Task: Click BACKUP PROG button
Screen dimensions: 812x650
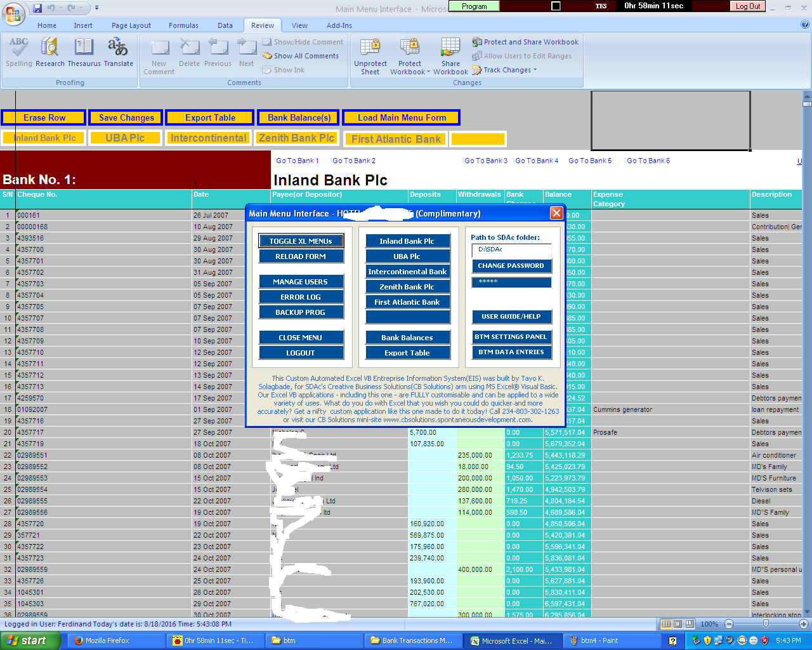Action: (x=301, y=312)
